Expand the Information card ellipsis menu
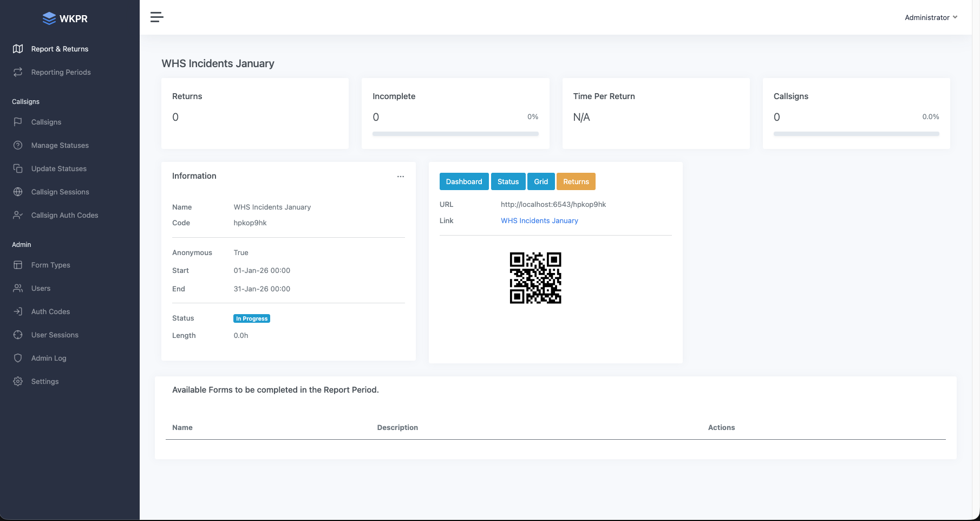The height and width of the screenshot is (521, 980). [401, 177]
